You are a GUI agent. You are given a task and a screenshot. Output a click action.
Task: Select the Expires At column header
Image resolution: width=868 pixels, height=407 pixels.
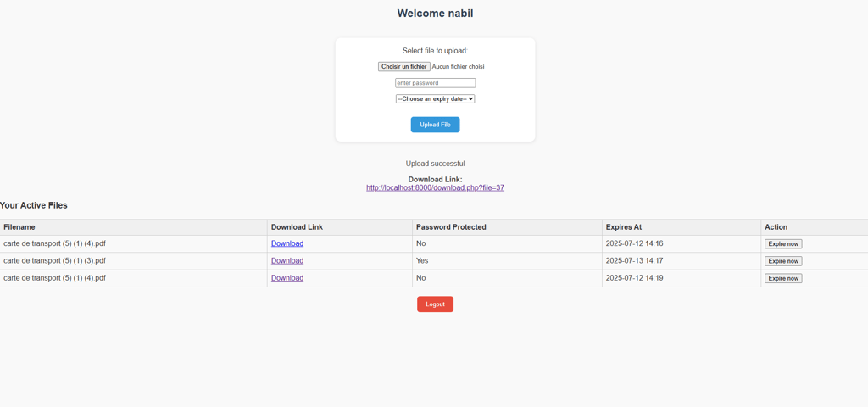coord(624,227)
